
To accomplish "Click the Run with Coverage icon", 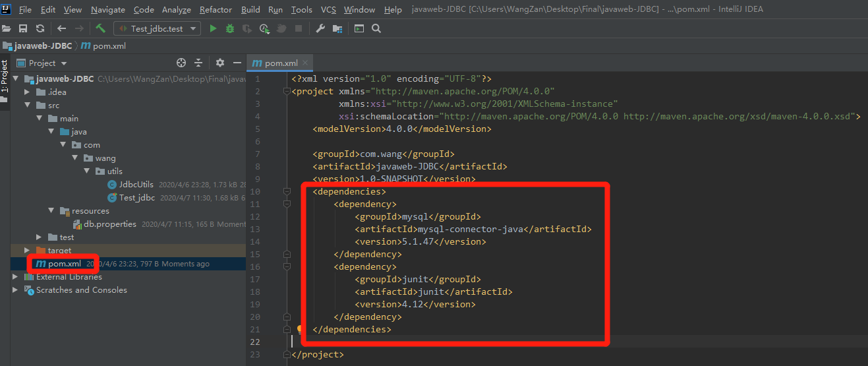I will 247,28.
